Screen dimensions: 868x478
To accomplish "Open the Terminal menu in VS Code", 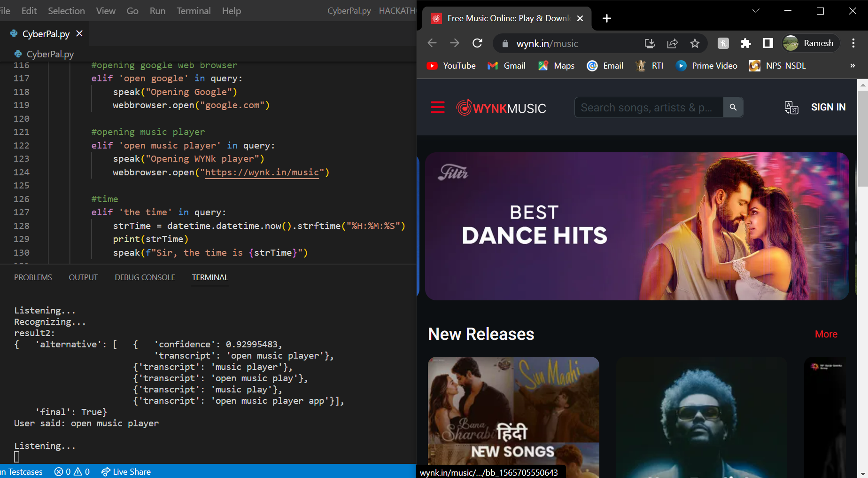I will [x=194, y=11].
